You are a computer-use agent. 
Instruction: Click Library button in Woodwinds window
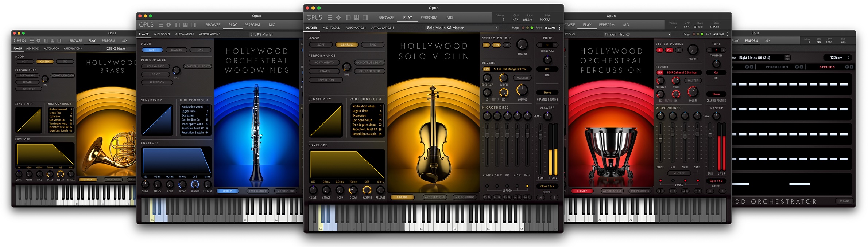[228, 191]
